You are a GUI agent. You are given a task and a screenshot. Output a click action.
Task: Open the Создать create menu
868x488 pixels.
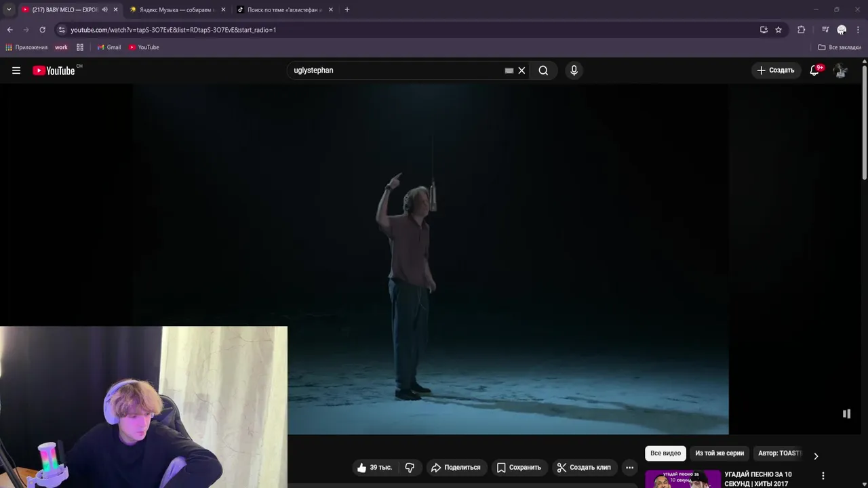pyautogui.click(x=775, y=70)
